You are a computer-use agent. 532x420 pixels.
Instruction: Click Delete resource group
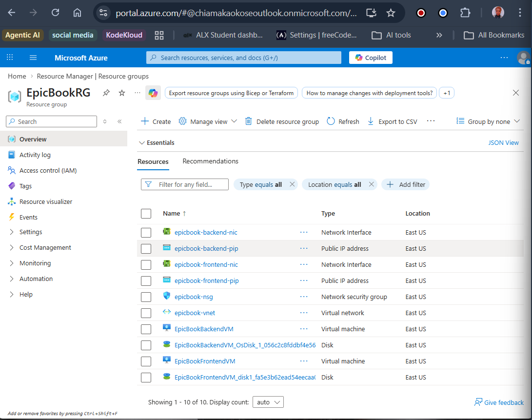click(x=282, y=121)
